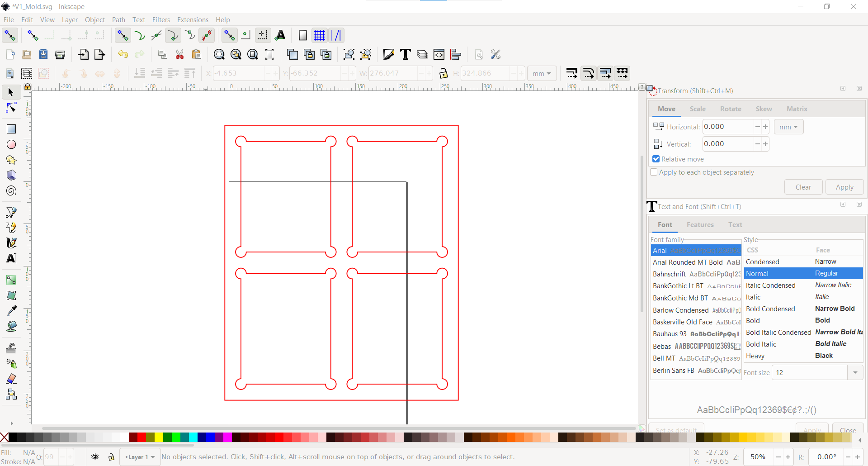Toggle the width/height lock ratio

coord(443,73)
